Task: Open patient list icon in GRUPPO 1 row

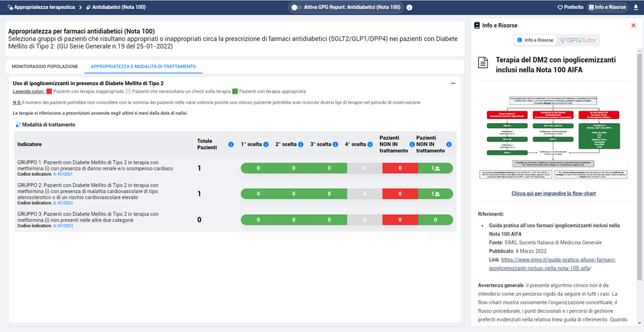Action: pos(437,169)
